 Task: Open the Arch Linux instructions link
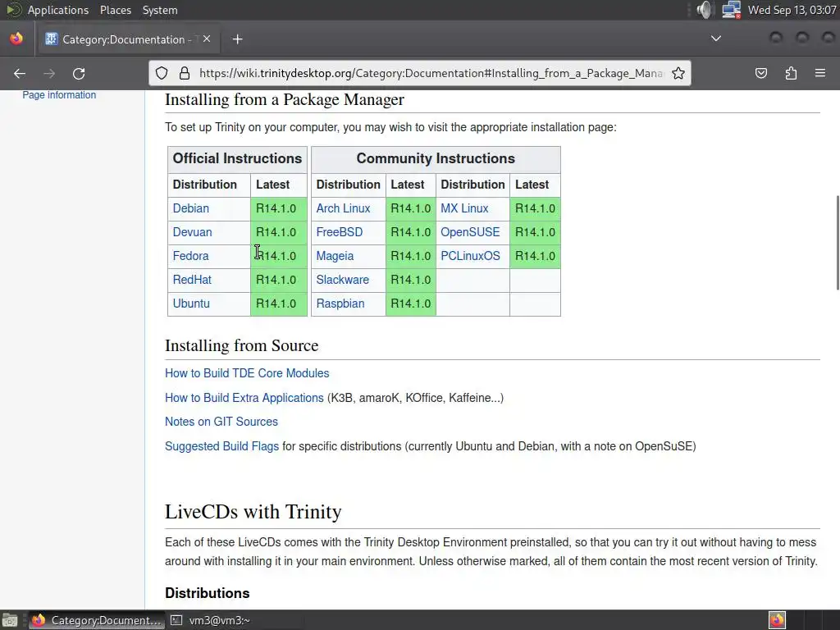[343, 208]
